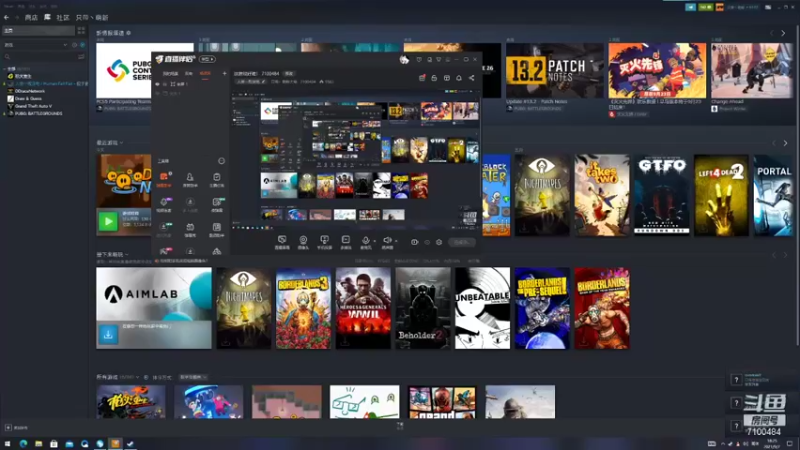Viewport: 800px width, 450px height.
Task: Toggle ready-to-play filter icon in sidebar
Action: pos(83,45)
